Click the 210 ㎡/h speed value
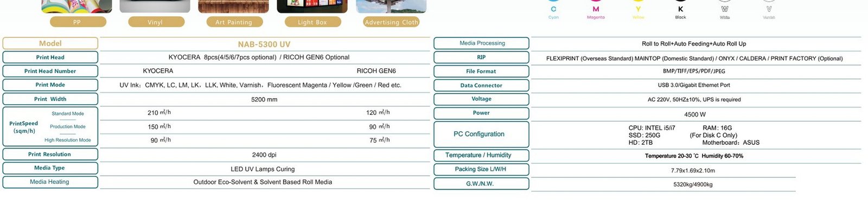 pos(159,113)
